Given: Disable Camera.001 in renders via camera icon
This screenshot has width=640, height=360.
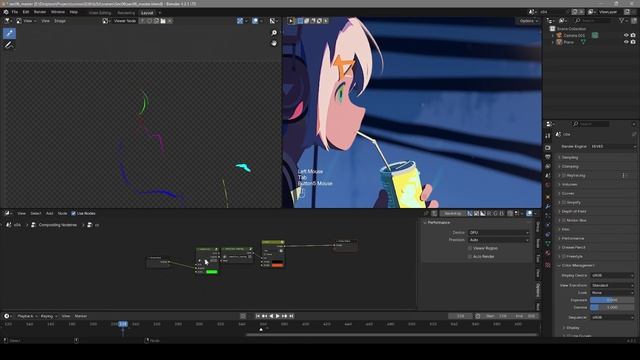Looking at the screenshot, I should click(633, 36).
